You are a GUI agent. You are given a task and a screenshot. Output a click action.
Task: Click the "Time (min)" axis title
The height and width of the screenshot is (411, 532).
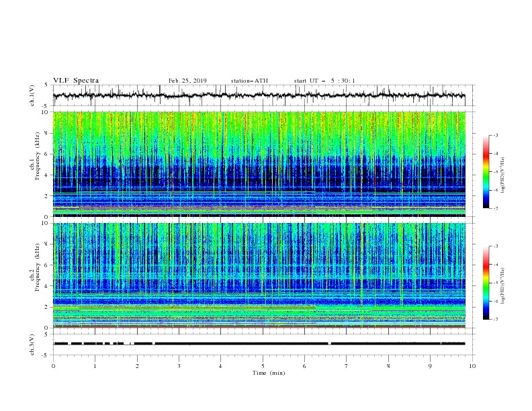(x=269, y=373)
